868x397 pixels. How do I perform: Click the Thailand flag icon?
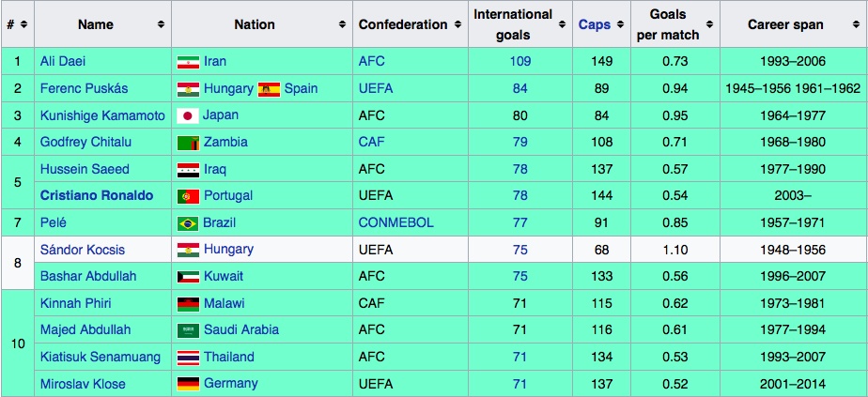tap(188, 358)
